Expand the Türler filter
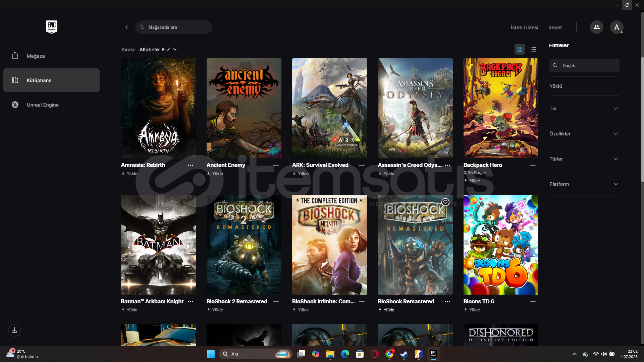This screenshot has height=362, width=644. (584, 159)
